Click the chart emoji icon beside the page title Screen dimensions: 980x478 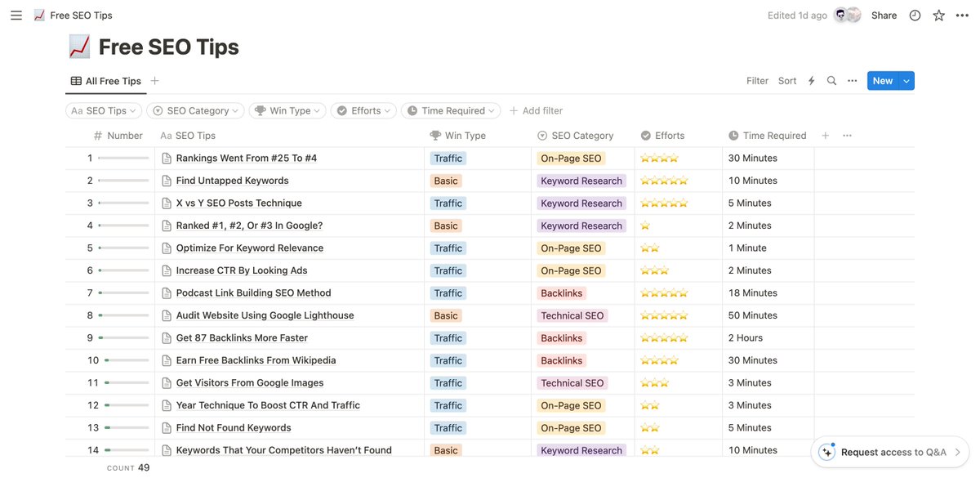pyautogui.click(x=78, y=46)
